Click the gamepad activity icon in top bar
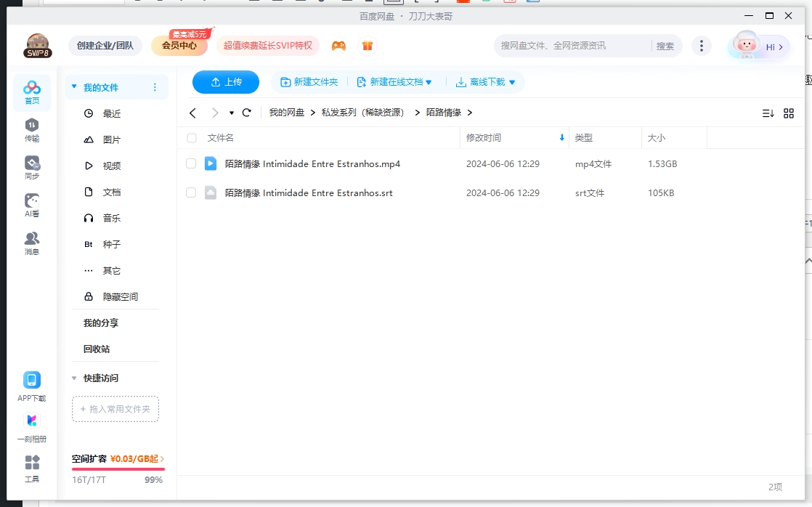812x507 pixels. point(338,45)
